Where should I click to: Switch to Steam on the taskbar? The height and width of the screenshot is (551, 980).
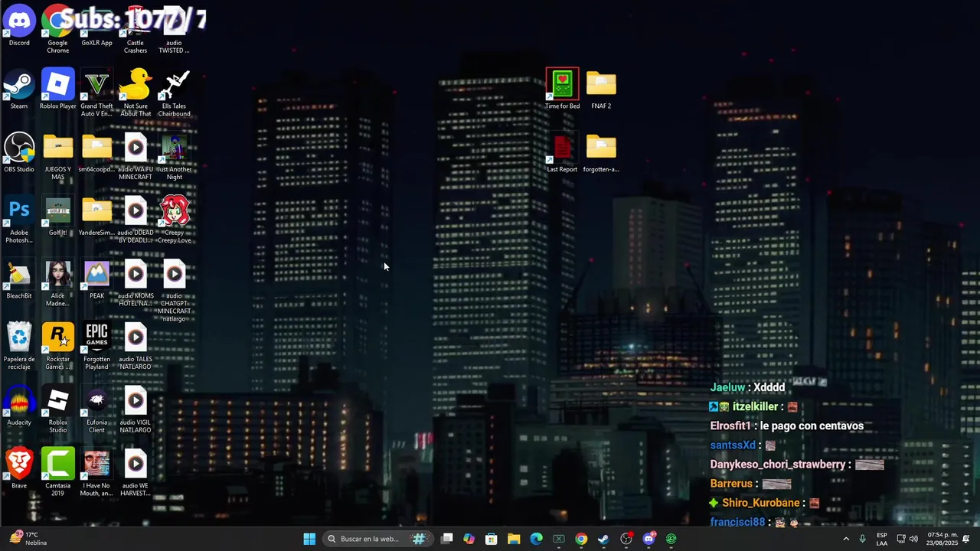(x=603, y=539)
